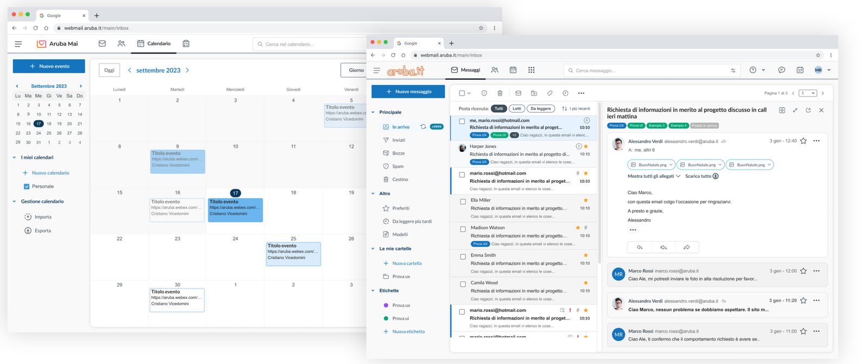The width and height of the screenshot is (868, 364).
Task: Select checkbox for Emma Smith message
Action: [x=463, y=257]
